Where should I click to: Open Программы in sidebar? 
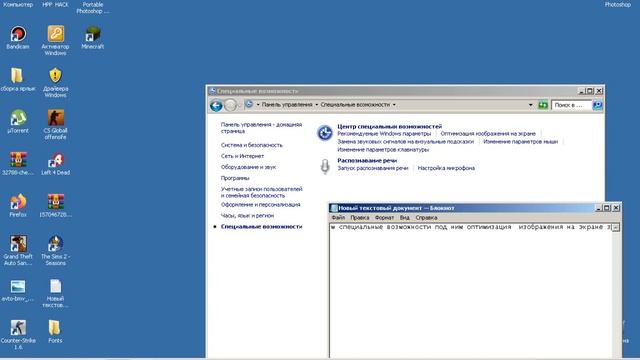(235, 178)
